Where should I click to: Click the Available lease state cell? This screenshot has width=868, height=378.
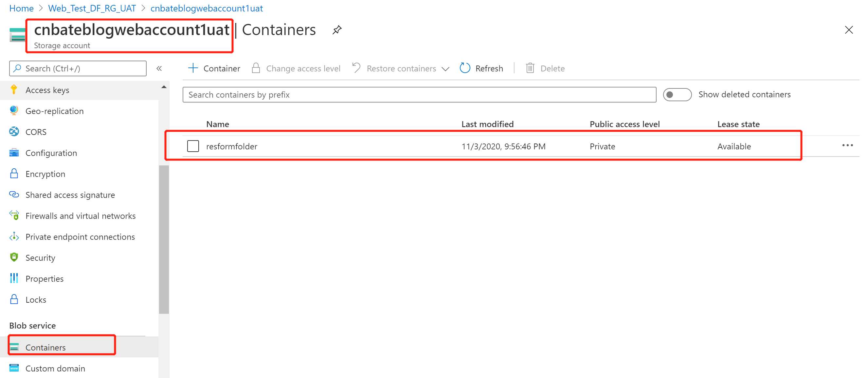click(734, 146)
